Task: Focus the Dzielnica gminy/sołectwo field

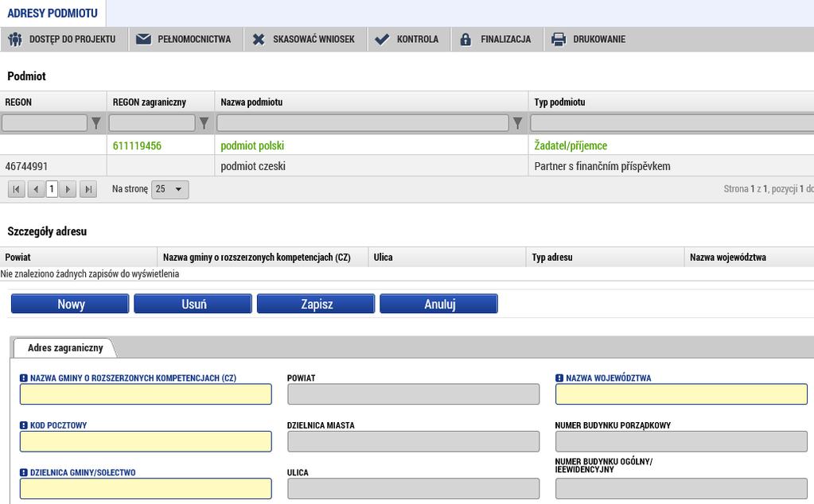Action: 146,488
